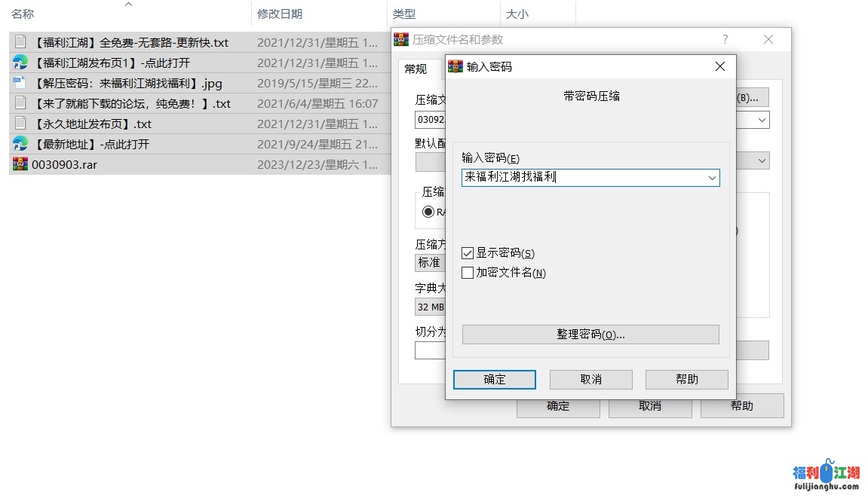The width and height of the screenshot is (868, 498).
Task: Select the RAR archive format radio button
Action: [428, 212]
